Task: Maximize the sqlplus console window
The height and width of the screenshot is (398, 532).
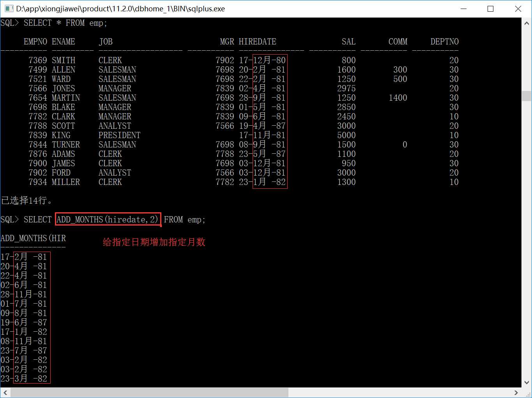Action: coord(491,9)
